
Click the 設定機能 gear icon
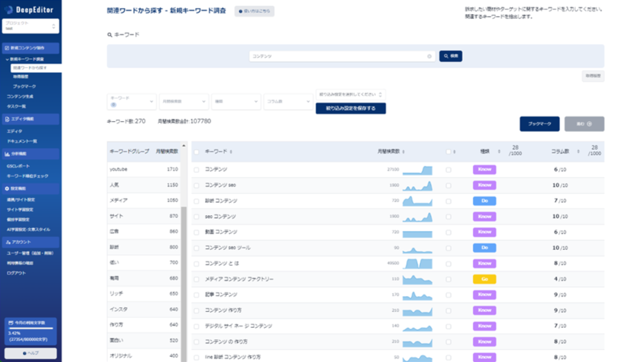click(x=7, y=189)
